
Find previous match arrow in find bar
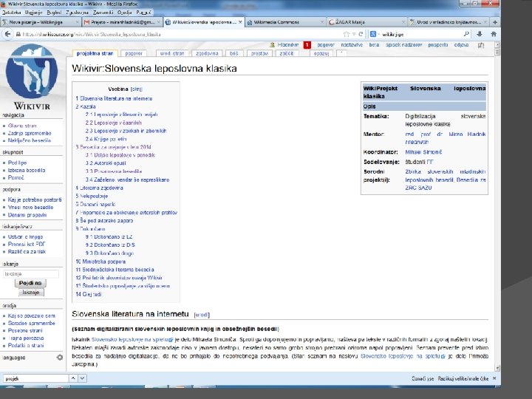pos(73,378)
